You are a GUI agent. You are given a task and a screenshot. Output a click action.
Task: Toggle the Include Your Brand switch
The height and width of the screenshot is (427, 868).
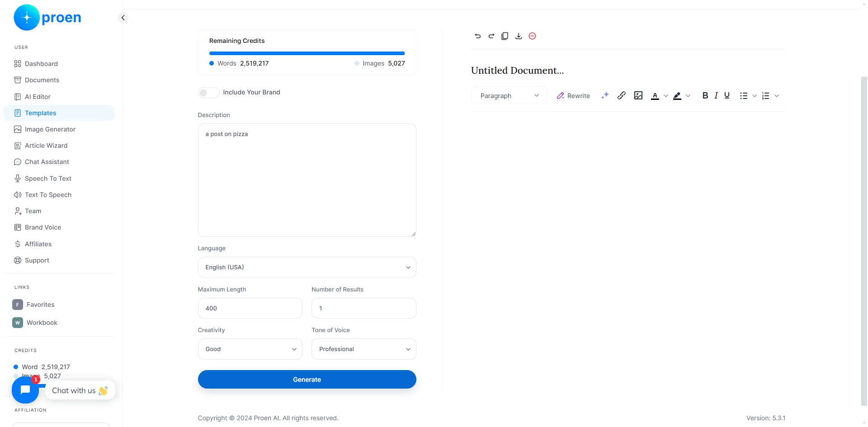[208, 92]
